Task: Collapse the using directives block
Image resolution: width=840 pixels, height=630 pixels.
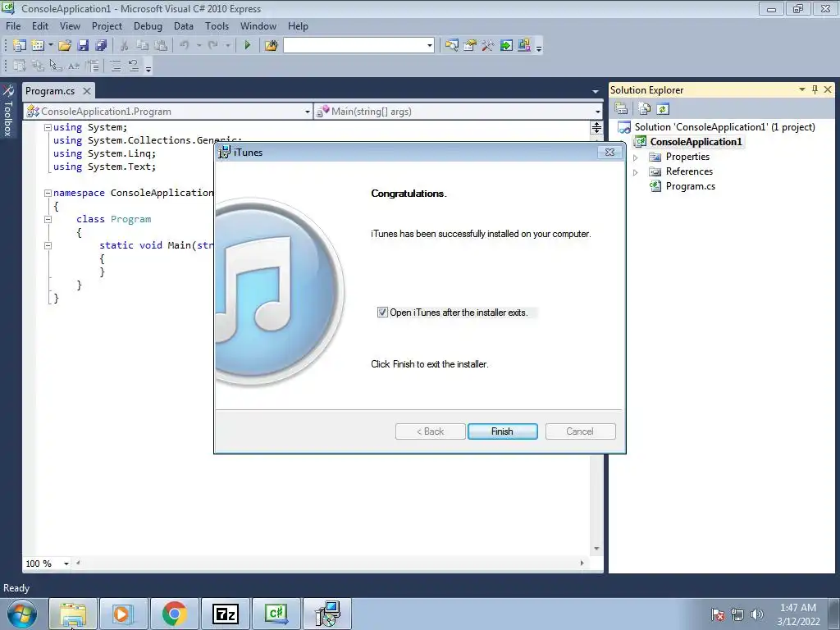Action: click(48, 127)
